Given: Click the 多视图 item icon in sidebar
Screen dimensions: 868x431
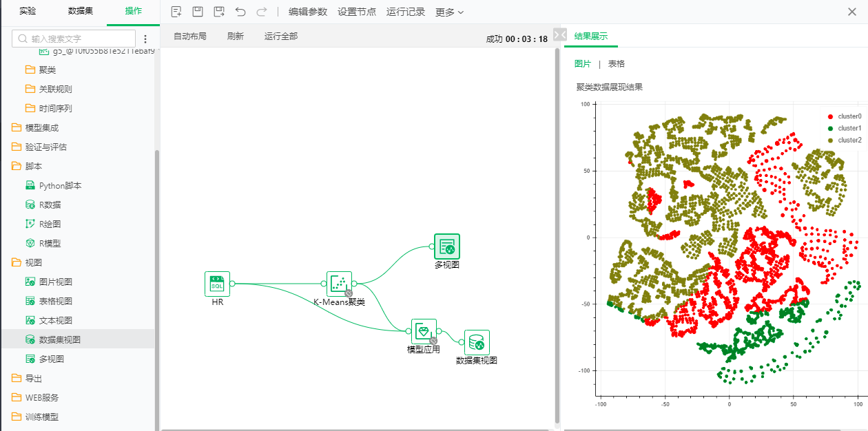Looking at the screenshot, I should point(30,359).
